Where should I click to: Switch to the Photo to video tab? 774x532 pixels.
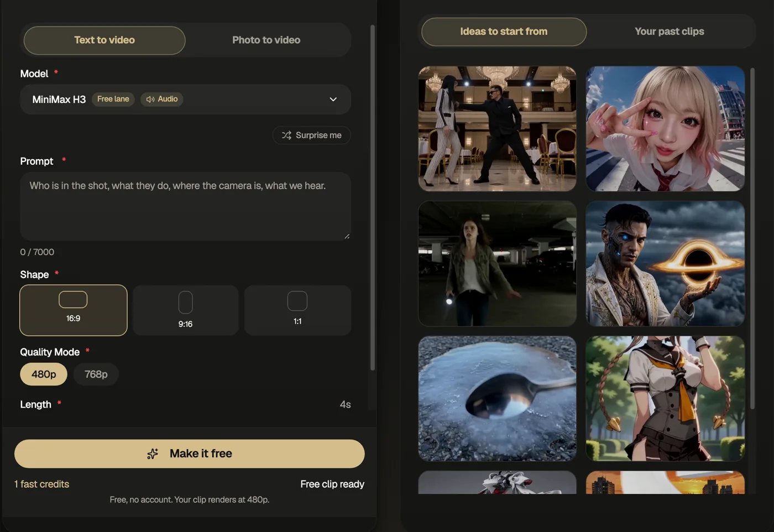pos(266,40)
